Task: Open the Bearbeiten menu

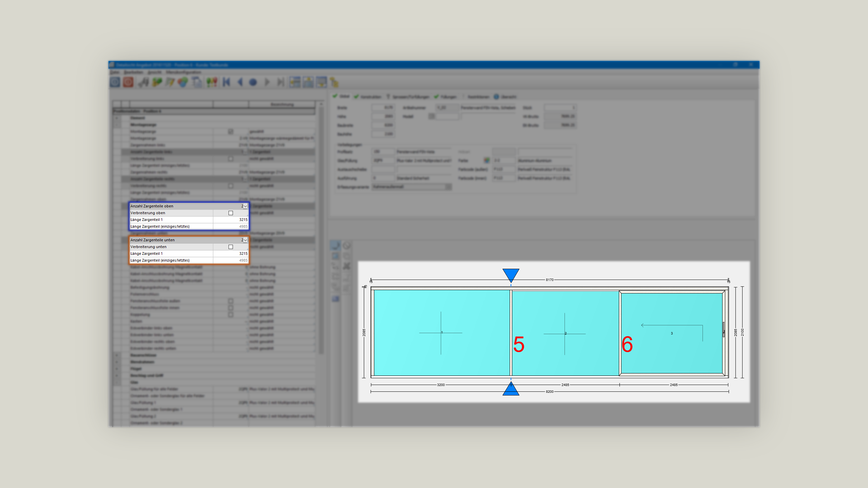Action: tap(133, 72)
